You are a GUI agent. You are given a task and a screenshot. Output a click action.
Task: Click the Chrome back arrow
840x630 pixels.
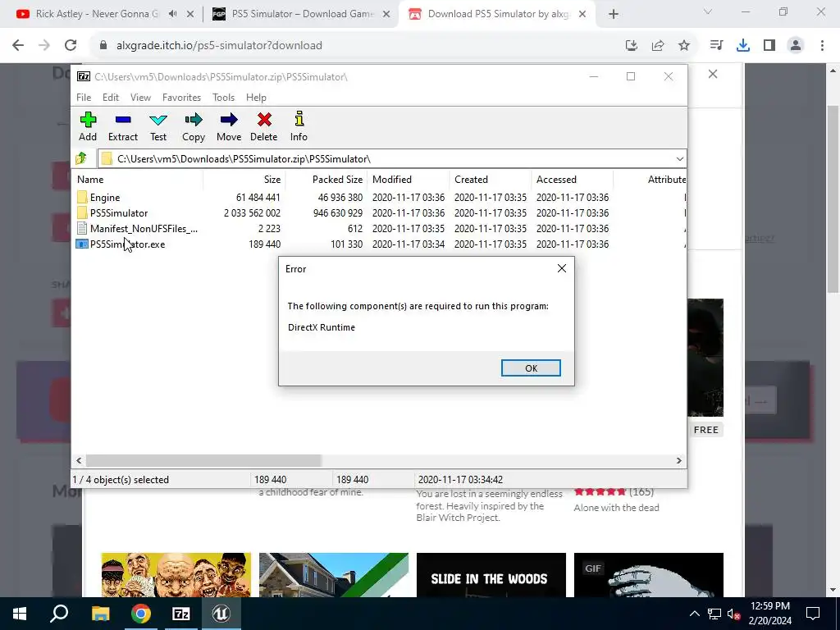(x=18, y=46)
